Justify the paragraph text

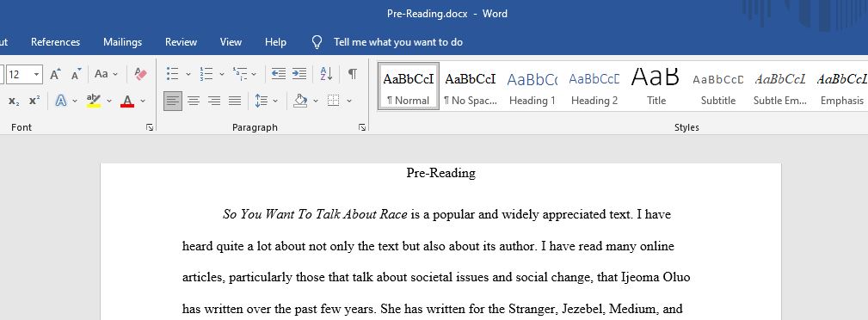235,101
